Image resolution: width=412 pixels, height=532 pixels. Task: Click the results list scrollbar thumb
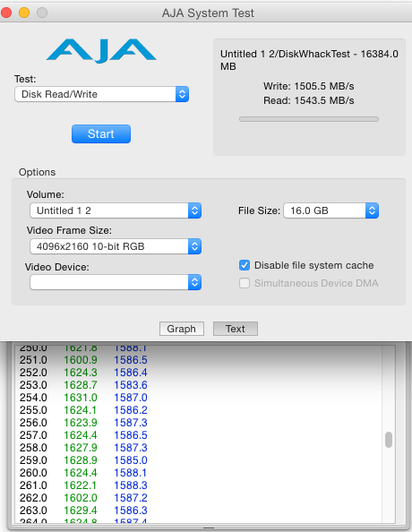coord(389,440)
